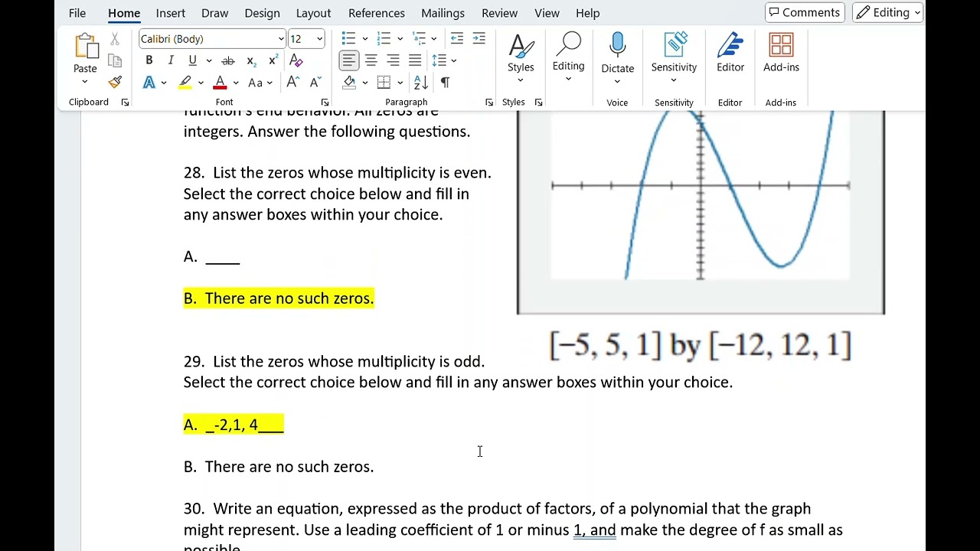Toggle bold formatting
This screenshot has width=980, height=551.
coord(149,60)
